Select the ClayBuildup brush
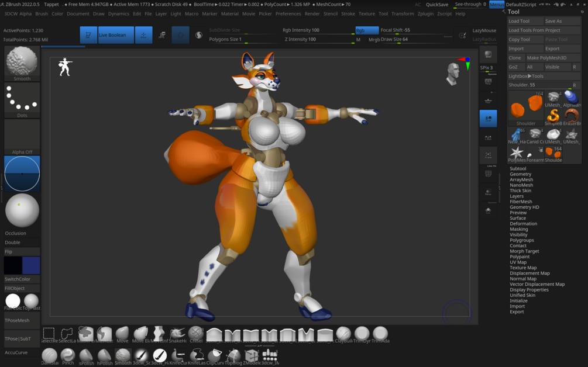Screen dimensions: 588x367 [x=343, y=334]
